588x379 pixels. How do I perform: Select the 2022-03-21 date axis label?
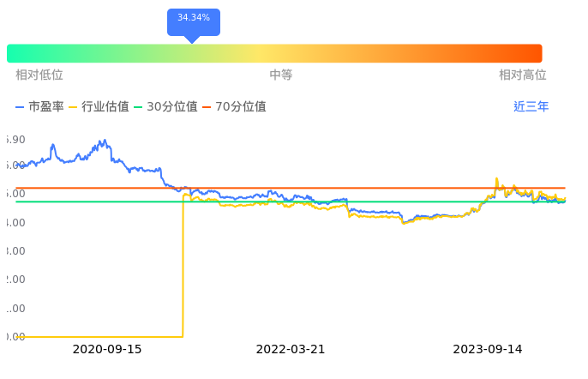point(291,350)
